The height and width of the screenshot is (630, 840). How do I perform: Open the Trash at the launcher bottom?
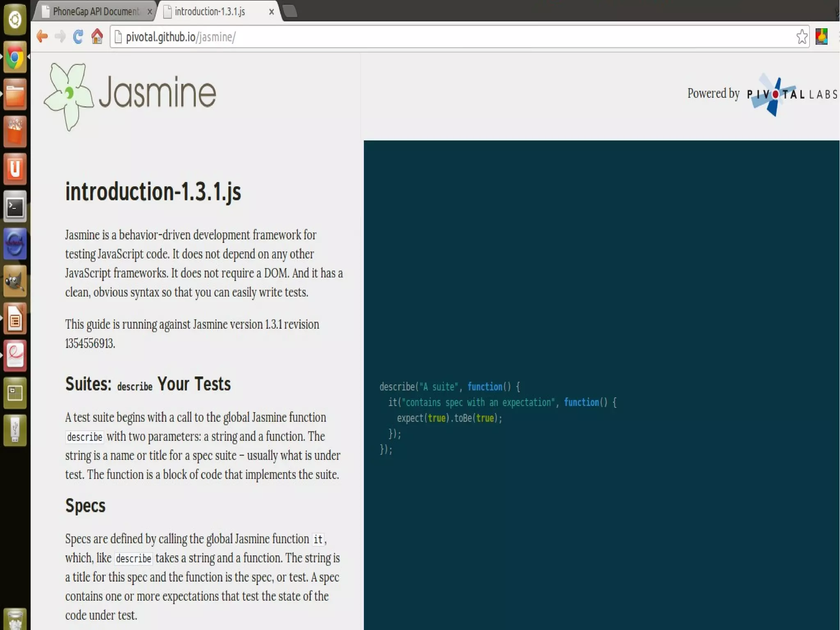pos(15,619)
